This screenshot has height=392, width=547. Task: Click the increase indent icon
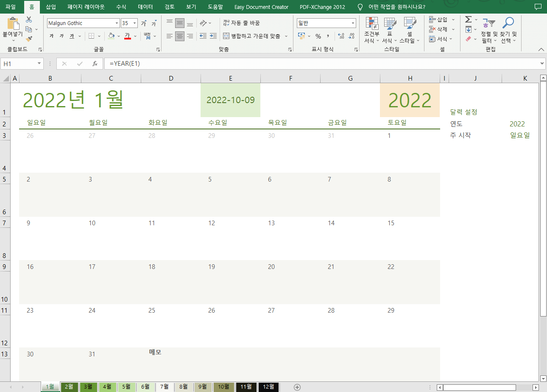point(213,36)
